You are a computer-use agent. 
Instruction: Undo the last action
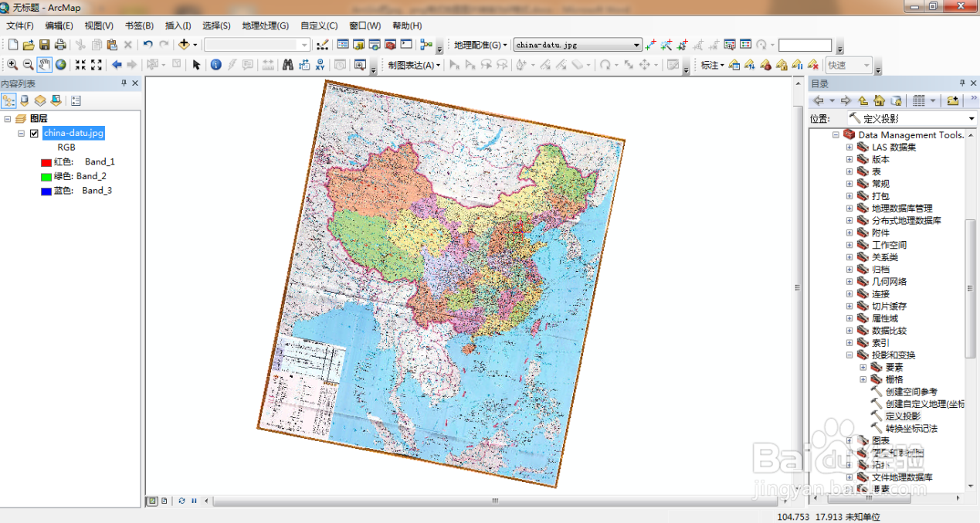point(148,45)
